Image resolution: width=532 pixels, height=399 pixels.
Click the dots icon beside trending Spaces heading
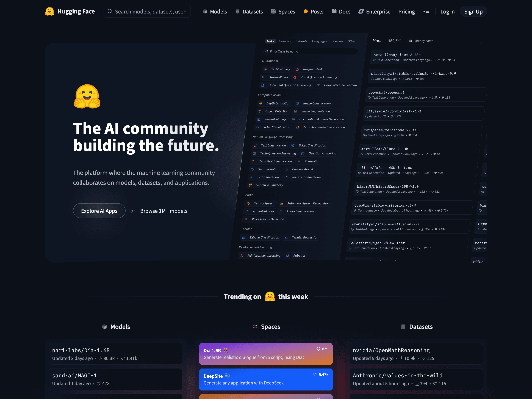pos(255,327)
